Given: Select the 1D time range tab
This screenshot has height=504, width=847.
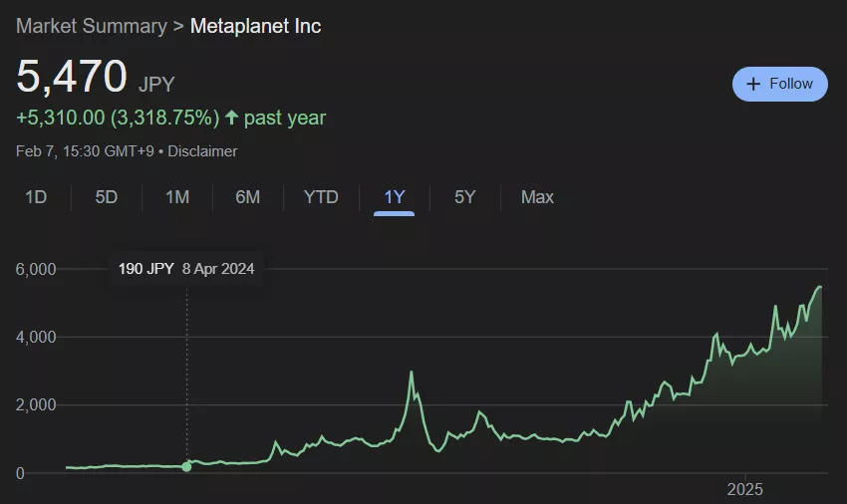Looking at the screenshot, I should [36, 197].
